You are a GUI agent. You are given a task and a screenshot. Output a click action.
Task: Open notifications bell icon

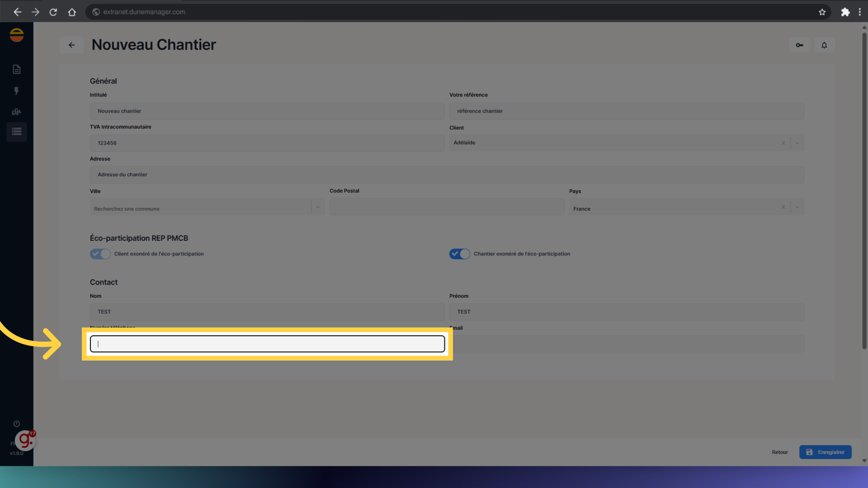pyautogui.click(x=824, y=45)
